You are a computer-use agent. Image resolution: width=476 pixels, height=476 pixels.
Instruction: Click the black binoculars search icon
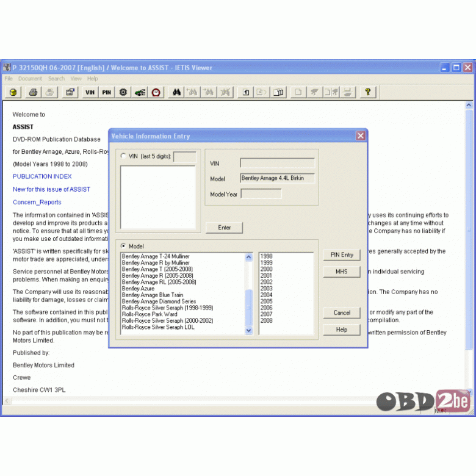click(x=176, y=92)
